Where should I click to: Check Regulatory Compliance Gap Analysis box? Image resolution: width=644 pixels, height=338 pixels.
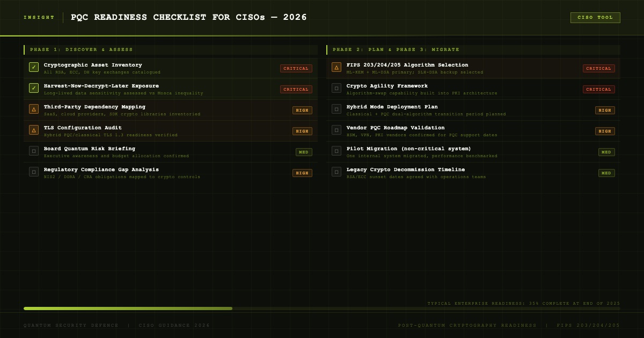[34, 172]
